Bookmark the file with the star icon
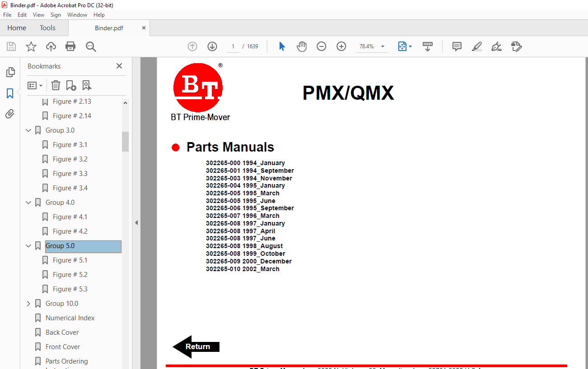Viewport: 588px width, 369px height. (x=31, y=46)
